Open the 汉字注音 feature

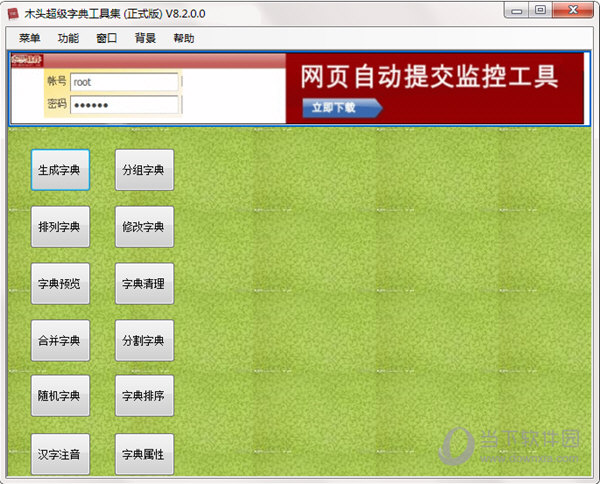pyautogui.click(x=60, y=454)
